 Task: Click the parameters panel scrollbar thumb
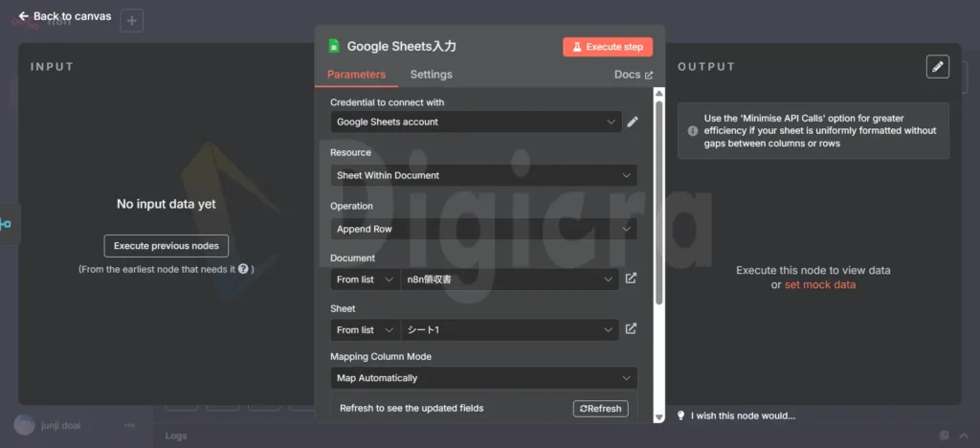click(x=658, y=202)
